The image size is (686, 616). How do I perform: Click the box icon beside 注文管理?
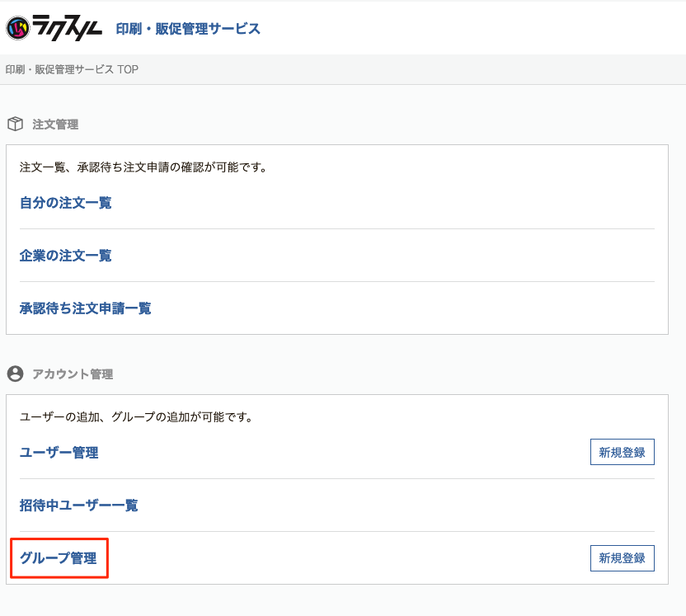[16, 125]
